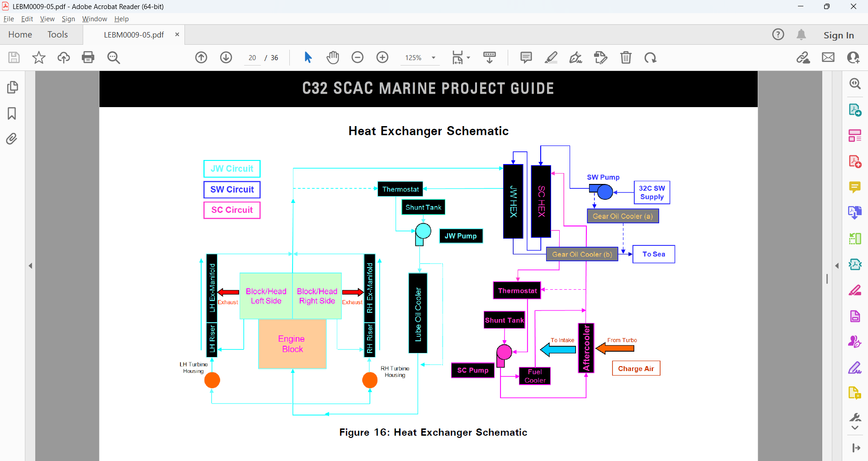Open the Bookmarks panel in left sidebar
The image size is (868, 461).
click(12, 113)
